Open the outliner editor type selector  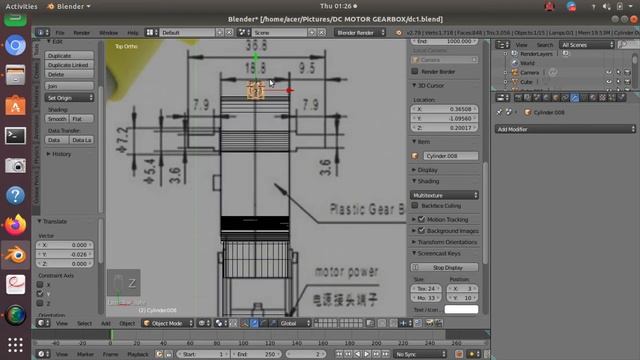point(502,44)
